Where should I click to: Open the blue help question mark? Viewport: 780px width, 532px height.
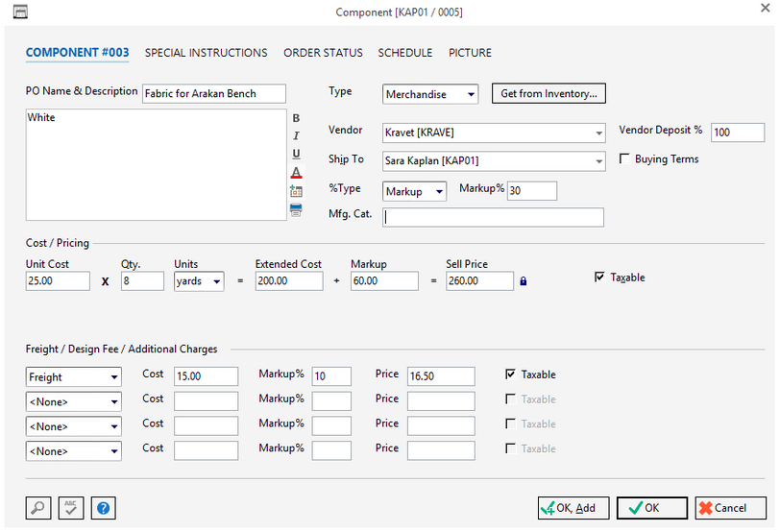104,508
